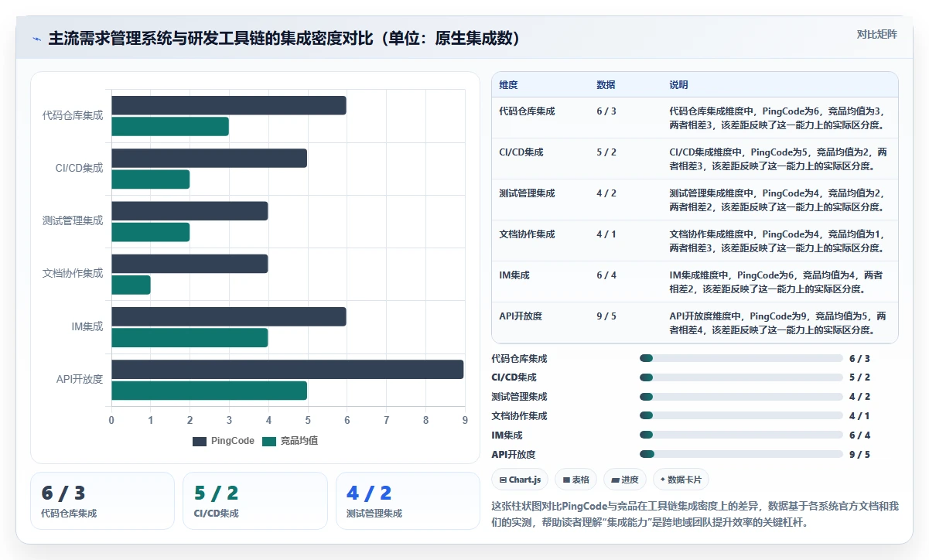Screen dimensions: 929x560
Task: Click the IM集成 table row cell
Action: (514, 275)
